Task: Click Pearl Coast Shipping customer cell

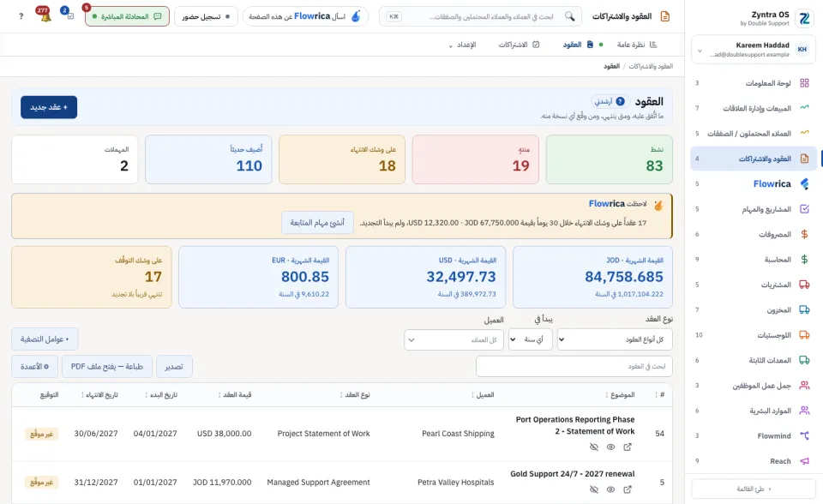Action: pyautogui.click(x=458, y=434)
